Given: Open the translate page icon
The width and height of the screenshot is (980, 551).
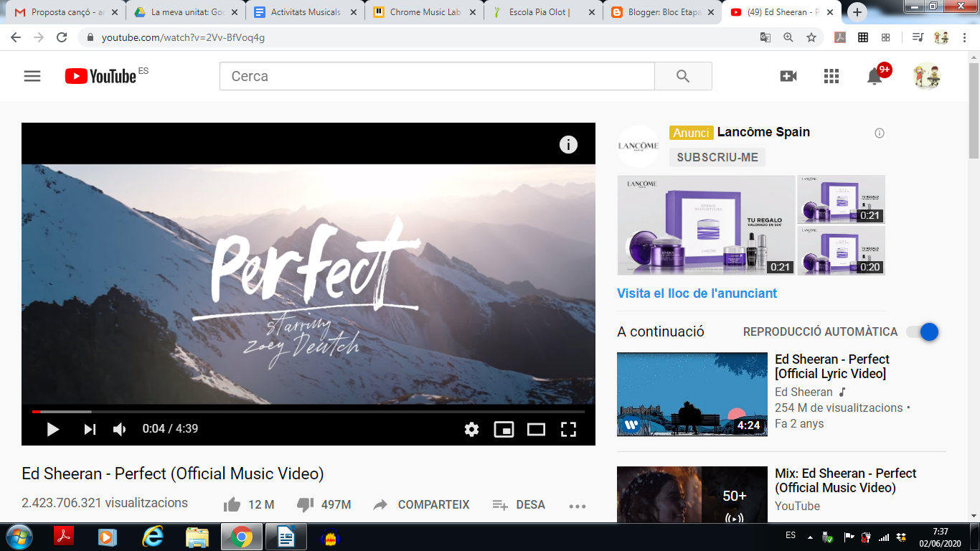Looking at the screenshot, I should (x=765, y=37).
